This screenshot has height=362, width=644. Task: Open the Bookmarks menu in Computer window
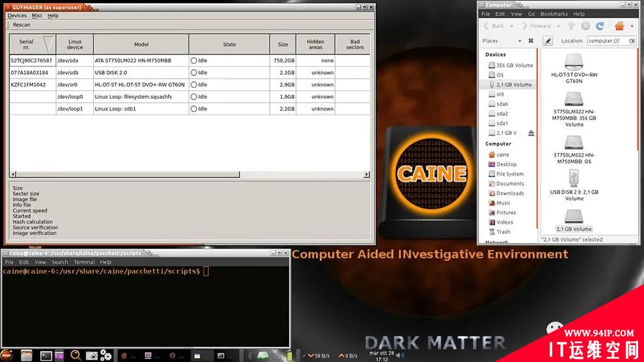[554, 14]
